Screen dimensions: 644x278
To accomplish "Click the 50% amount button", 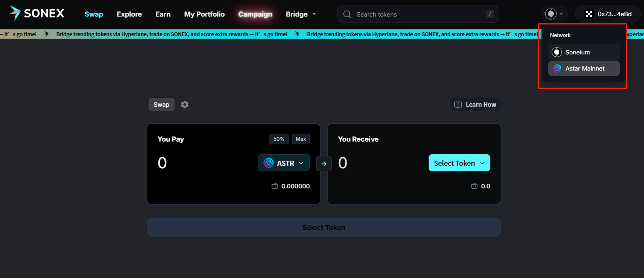I will pyautogui.click(x=279, y=139).
